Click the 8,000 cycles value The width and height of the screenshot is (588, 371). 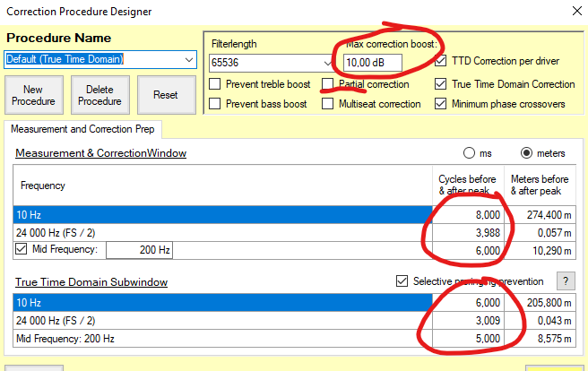pos(488,215)
